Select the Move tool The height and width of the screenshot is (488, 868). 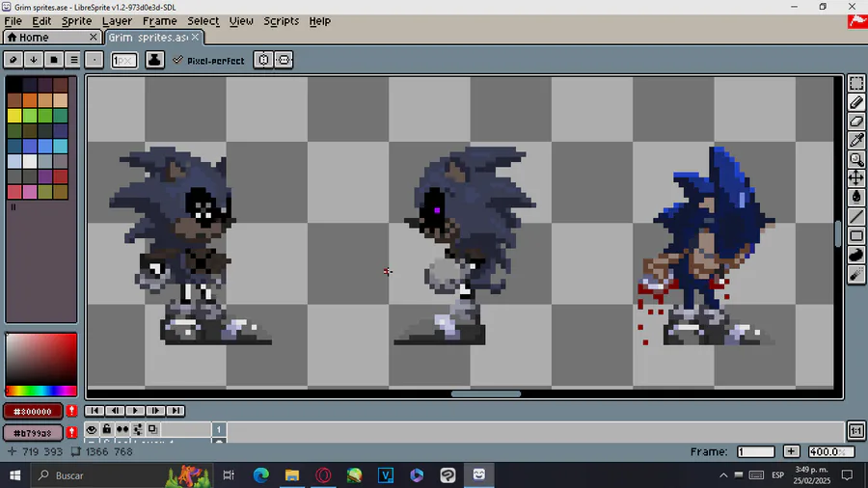[855, 178]
